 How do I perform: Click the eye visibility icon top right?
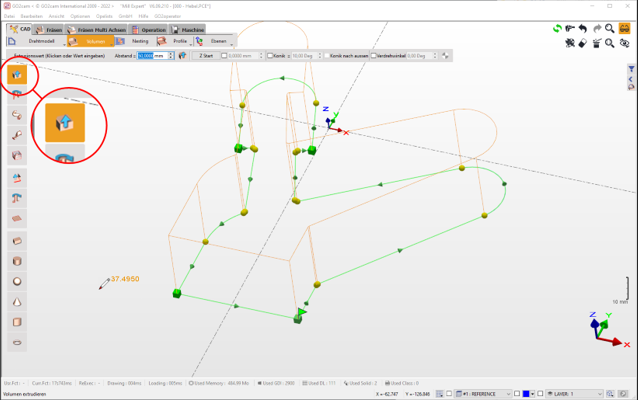point(625,44)
